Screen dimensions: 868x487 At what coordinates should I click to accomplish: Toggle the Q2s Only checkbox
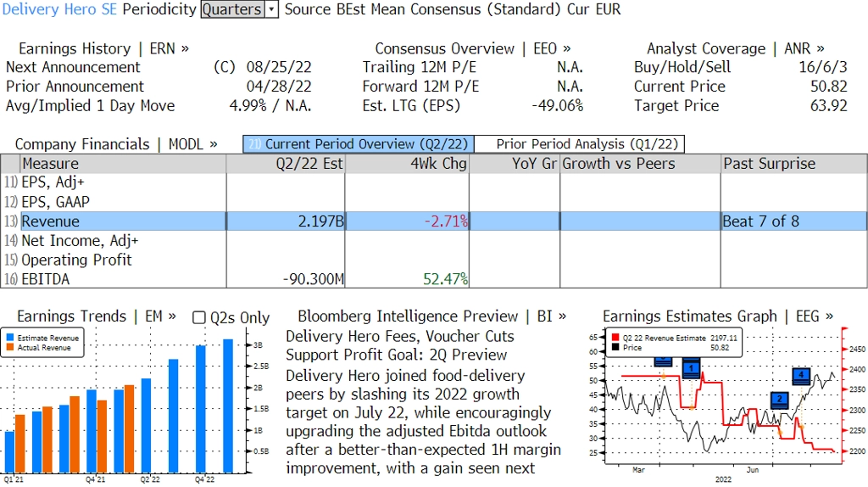coord(198,317)
